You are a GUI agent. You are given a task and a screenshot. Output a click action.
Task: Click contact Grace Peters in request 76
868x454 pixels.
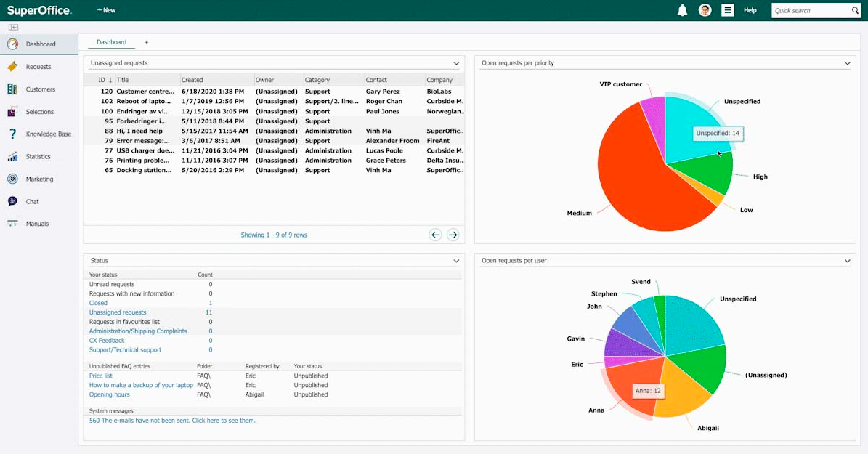click(x=386, y=161)
